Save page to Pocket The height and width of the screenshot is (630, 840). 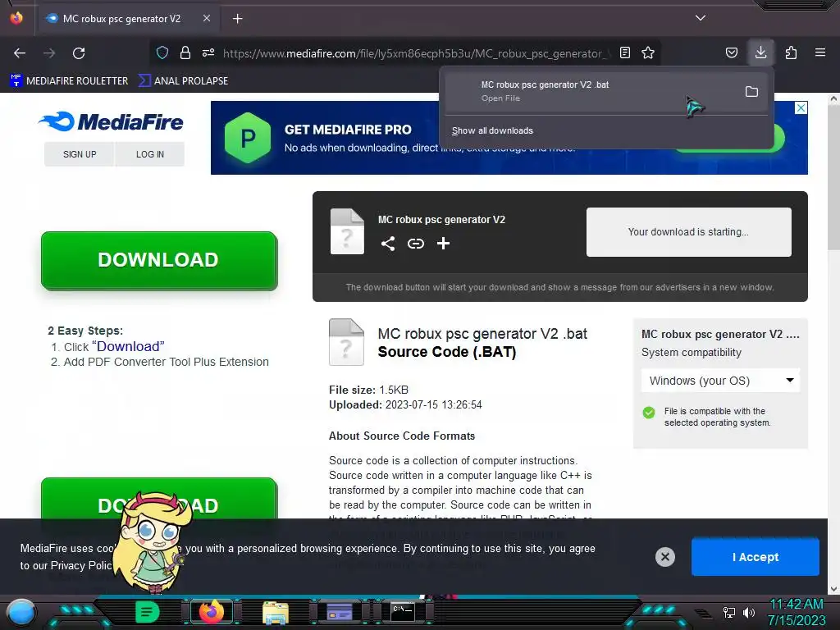tap(731, 52)
